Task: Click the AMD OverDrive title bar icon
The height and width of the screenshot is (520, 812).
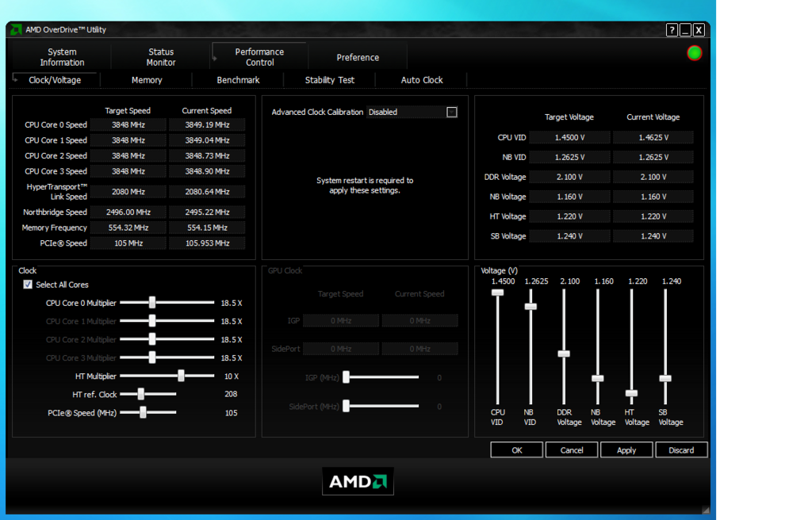Action: [16, 29]
